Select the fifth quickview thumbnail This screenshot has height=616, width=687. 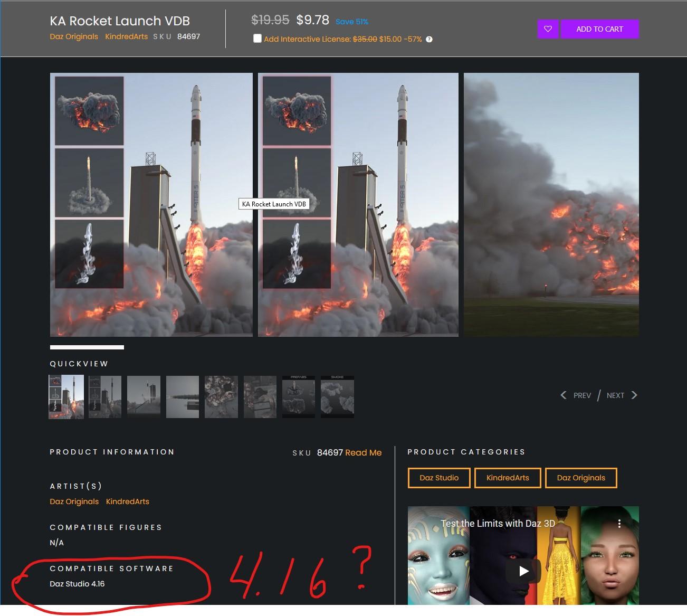(x=221, y=397)
